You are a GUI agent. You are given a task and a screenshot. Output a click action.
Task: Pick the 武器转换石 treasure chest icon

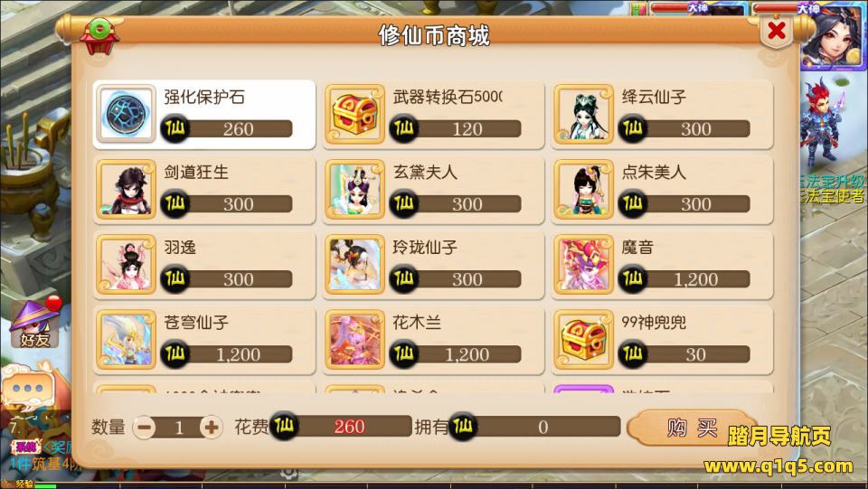point(354,114)
